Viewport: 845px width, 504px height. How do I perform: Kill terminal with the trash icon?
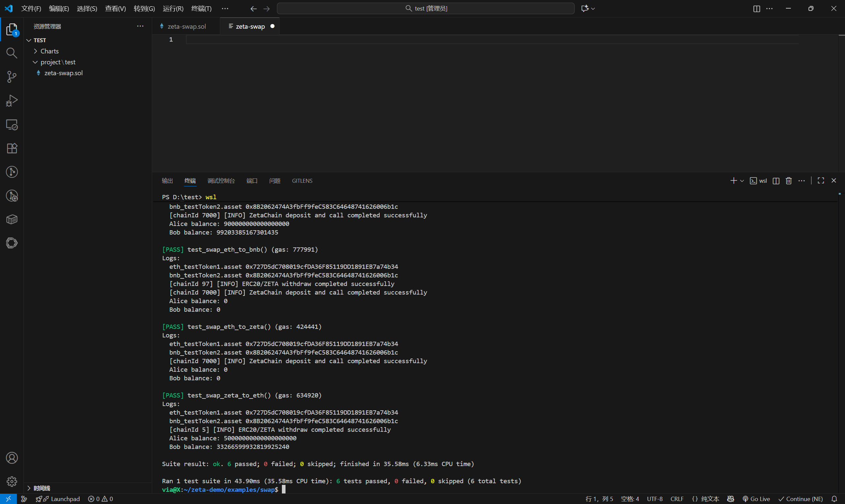click(789, 181)
